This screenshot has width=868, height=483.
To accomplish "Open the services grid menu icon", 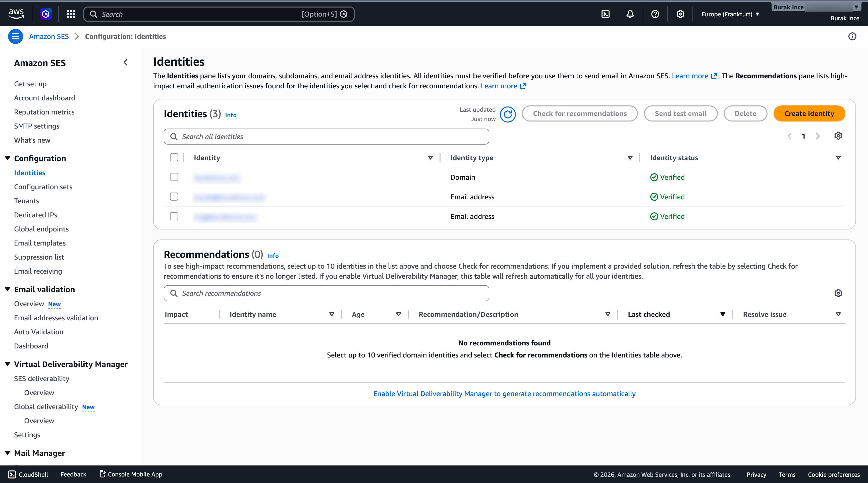I will click(71, 14).
